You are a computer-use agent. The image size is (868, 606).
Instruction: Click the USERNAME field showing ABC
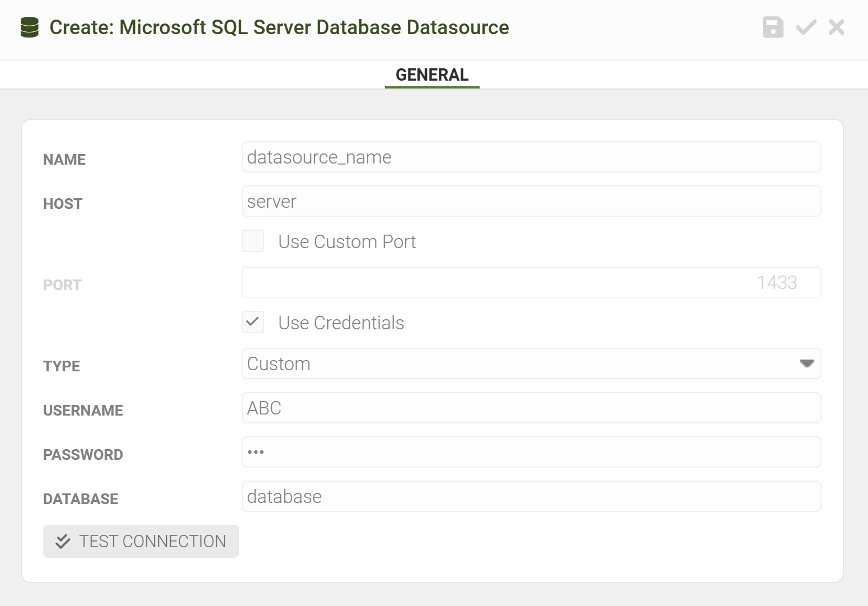[x=531, y=408]
